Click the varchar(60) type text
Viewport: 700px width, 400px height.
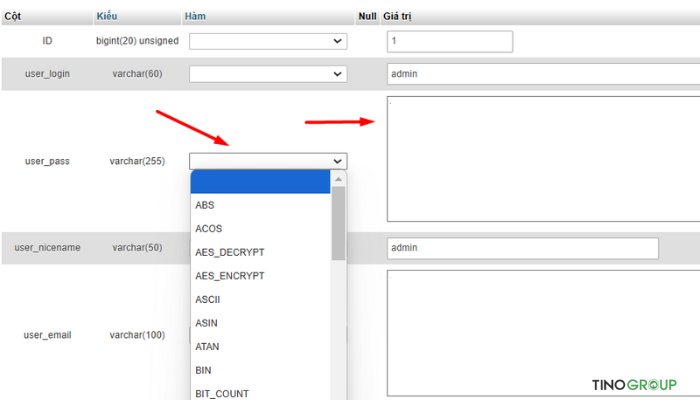pyautogui.click(x=138, y=74)
